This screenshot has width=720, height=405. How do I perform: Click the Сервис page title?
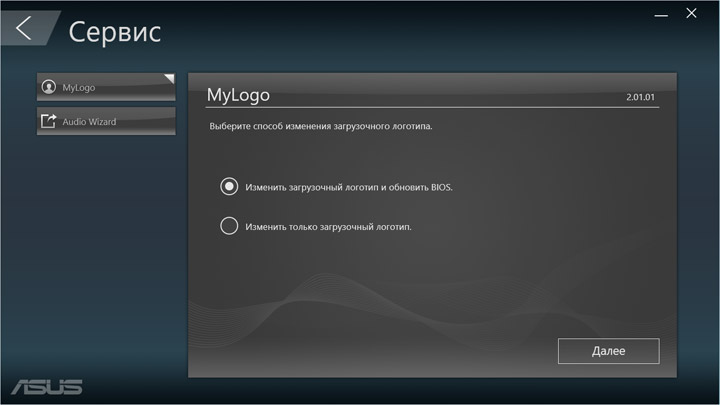(115, 32)
